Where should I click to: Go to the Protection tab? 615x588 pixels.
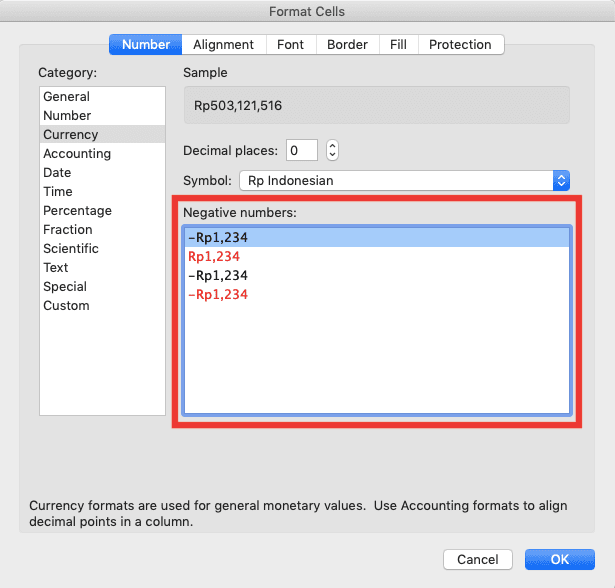(460, 44)
